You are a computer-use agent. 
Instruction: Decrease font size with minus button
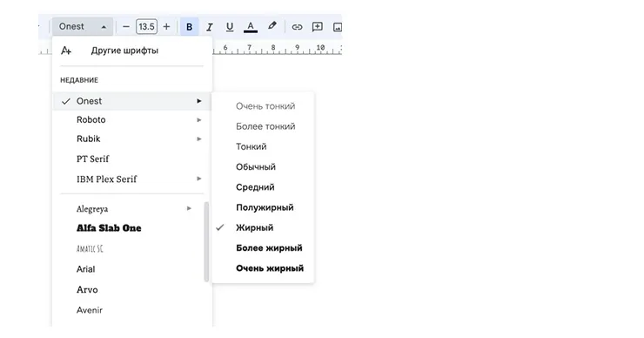click(x=126, y=27)
